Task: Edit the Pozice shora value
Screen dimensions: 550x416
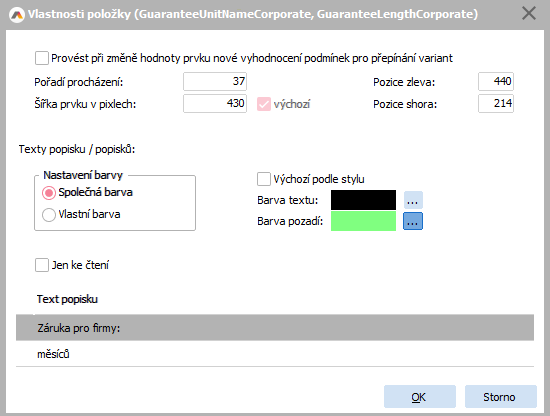Action: (x=496, y=103)
